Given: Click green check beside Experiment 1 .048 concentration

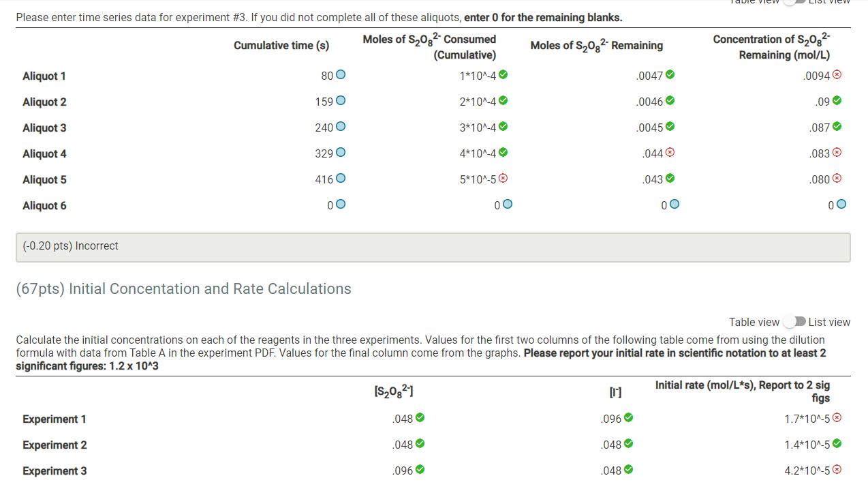Looking at the screenshot, I should 421,418.
